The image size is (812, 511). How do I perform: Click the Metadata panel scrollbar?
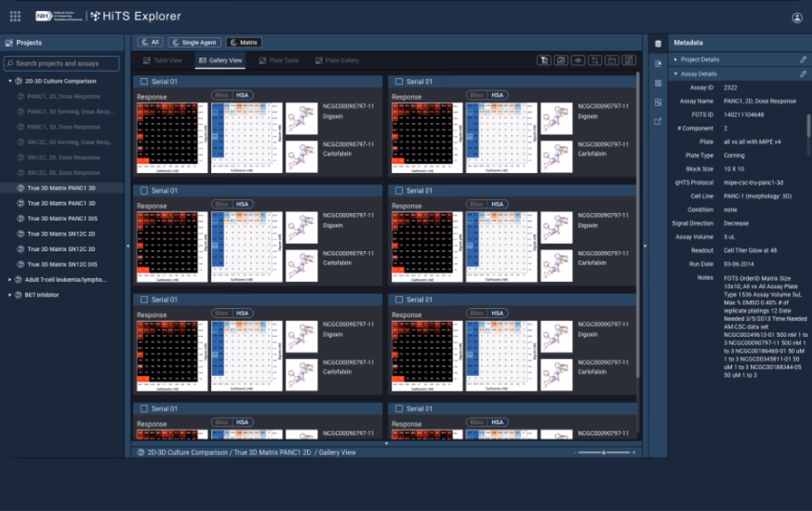point(808,125)
